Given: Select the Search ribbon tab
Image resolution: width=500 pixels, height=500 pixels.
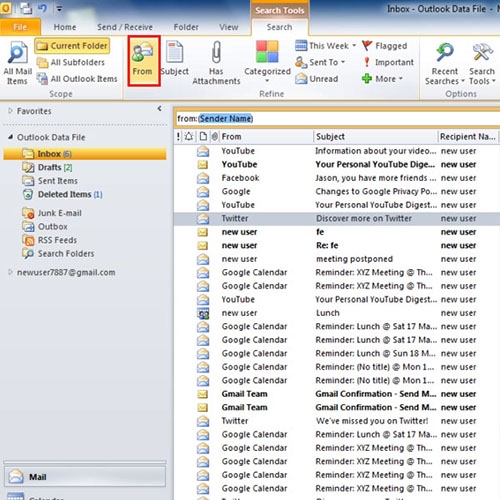Looking at the screenshot, I should pyautogui.click(x=279, y=27).
